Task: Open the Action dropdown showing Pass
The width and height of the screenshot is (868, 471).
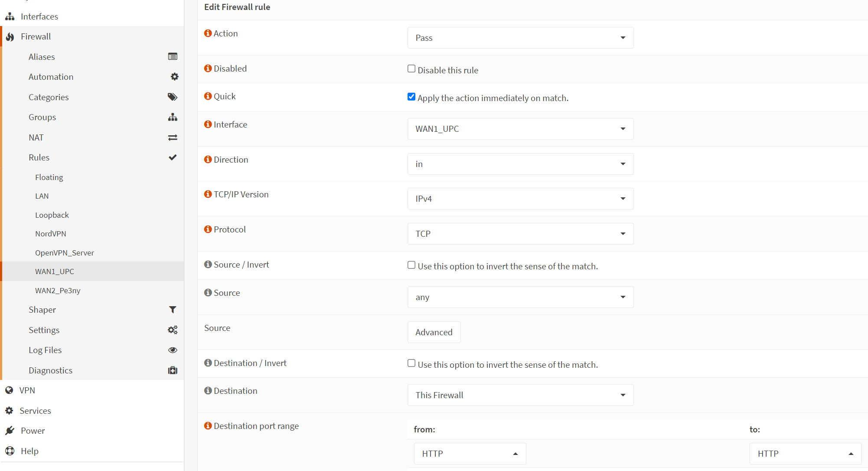Action: [520, 38]
